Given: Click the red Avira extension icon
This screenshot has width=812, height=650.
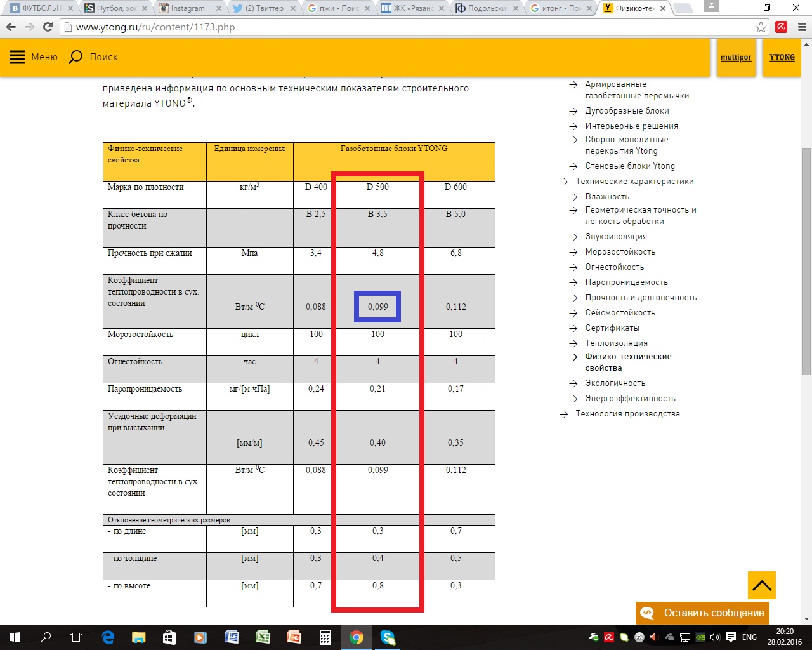Looking at the screenshot, I should point(782,27).
